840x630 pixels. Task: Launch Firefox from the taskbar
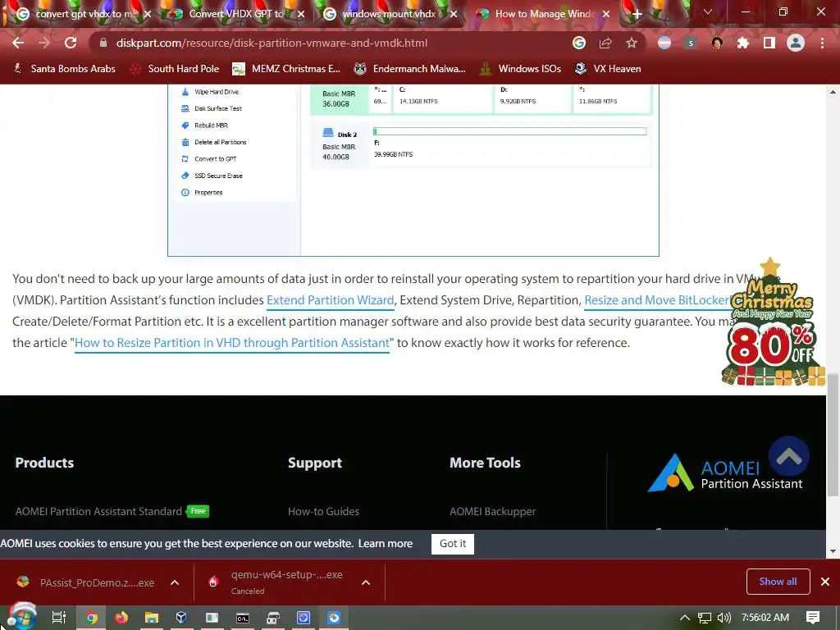pyautogui.click(x=121, y=618)
